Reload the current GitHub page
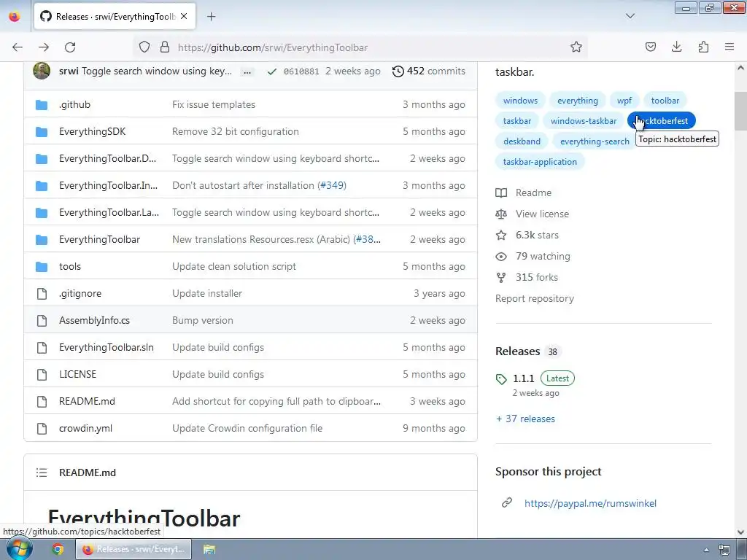 tap(70, 47)
